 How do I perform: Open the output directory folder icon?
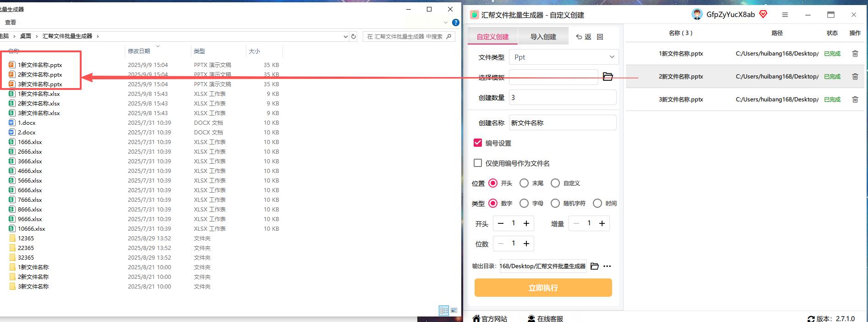[x=595, y=266]
